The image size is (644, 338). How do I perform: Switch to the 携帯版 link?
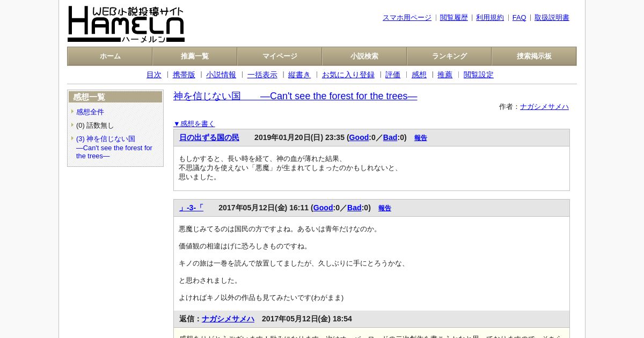pos(184,75)
